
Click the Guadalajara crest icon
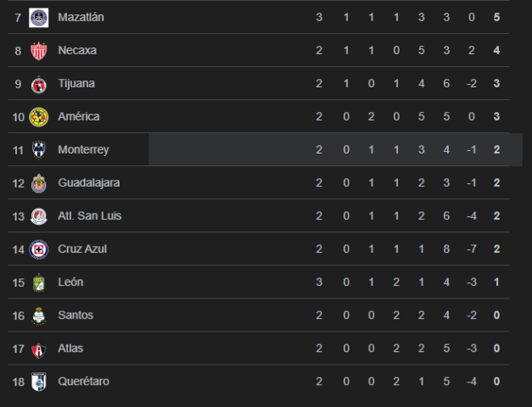[x=38, y=183]
